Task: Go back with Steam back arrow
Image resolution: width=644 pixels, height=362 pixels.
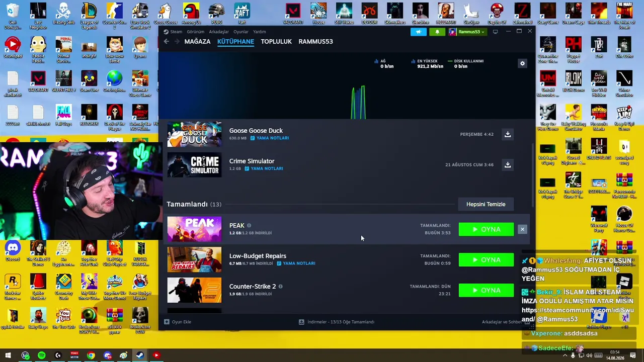Action: pyautogui.click(x=167, y=41)
